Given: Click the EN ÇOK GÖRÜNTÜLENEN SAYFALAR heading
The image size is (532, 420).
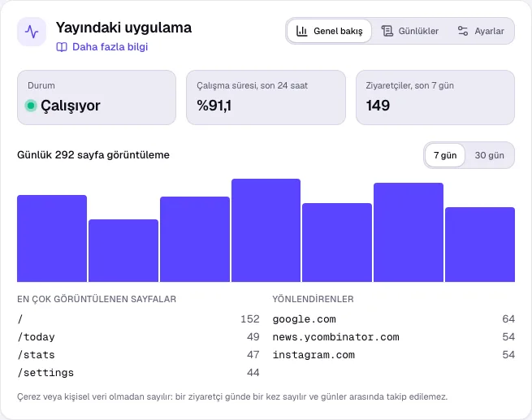Looking at the screenshot, I should coord(97,299).
